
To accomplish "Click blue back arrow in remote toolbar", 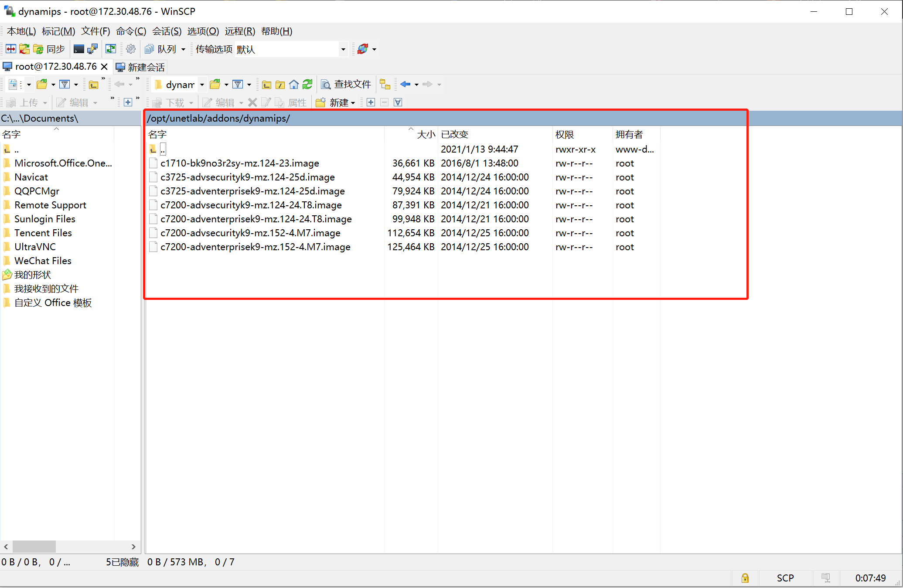I will click(405, 84).
